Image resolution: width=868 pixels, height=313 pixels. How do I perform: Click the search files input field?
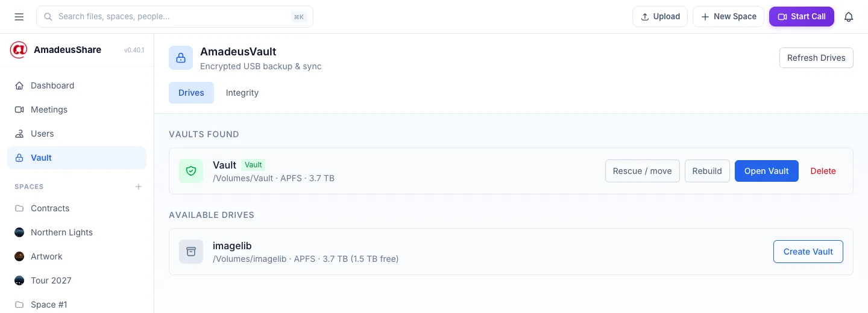[x=175, y=17]
